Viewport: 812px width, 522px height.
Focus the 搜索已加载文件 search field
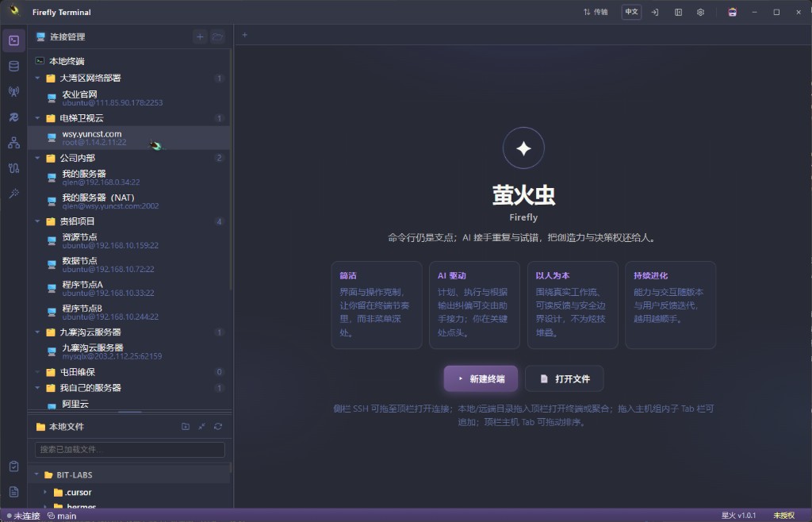click(130, 450)
